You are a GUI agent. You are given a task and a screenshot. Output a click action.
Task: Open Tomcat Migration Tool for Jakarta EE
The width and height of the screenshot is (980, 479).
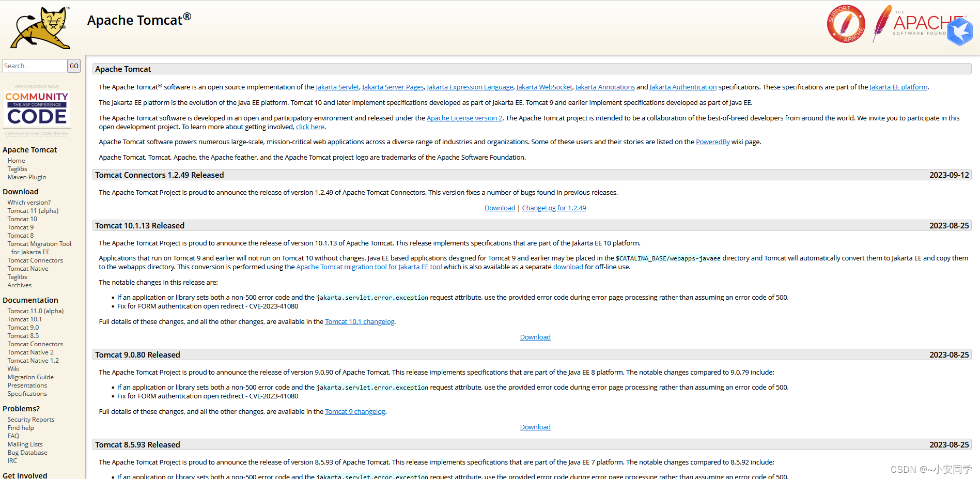tap(39, 248)
